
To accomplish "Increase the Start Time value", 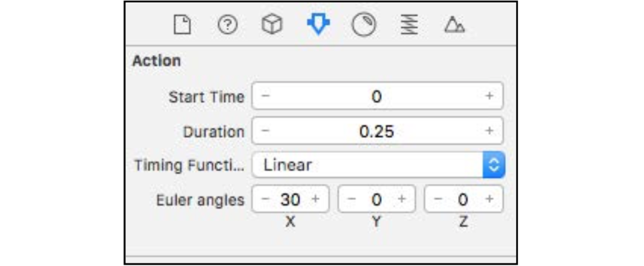I will pos(489,96).
